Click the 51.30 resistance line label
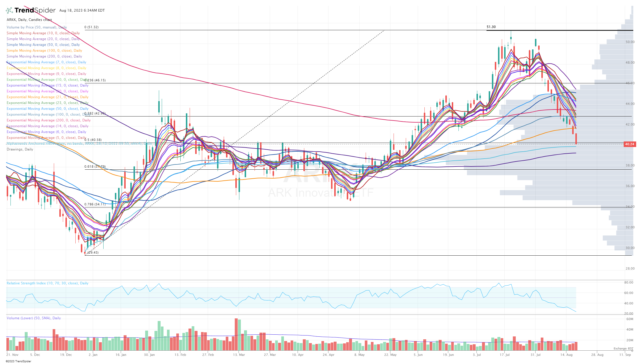 click(491, 27)
